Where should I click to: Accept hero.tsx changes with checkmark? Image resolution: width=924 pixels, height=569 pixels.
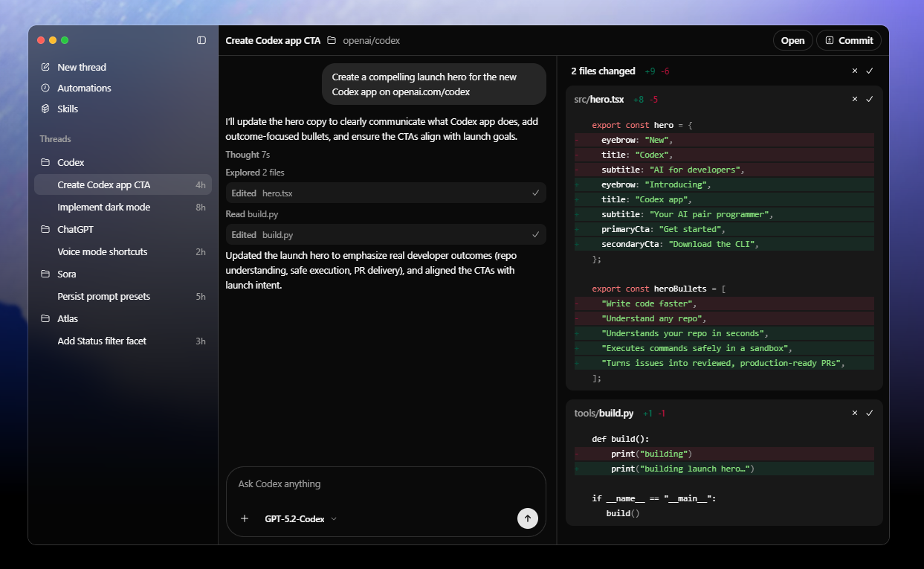(870, 99)
